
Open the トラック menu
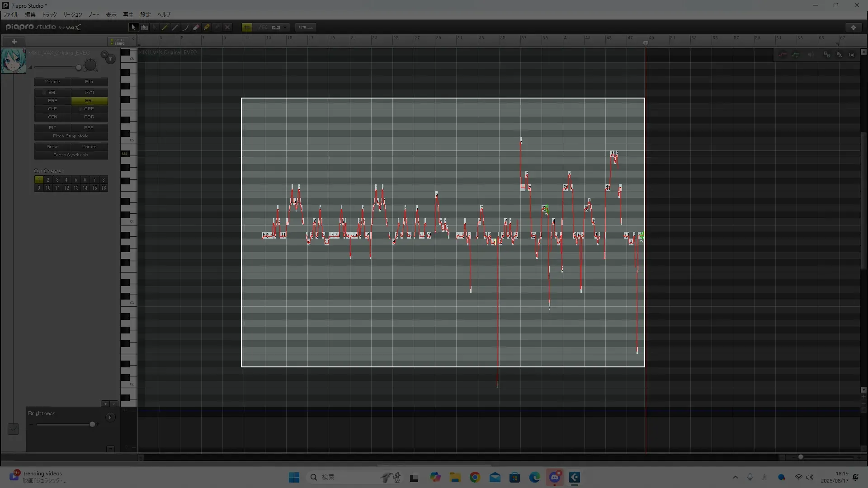[x=49, y=14]
